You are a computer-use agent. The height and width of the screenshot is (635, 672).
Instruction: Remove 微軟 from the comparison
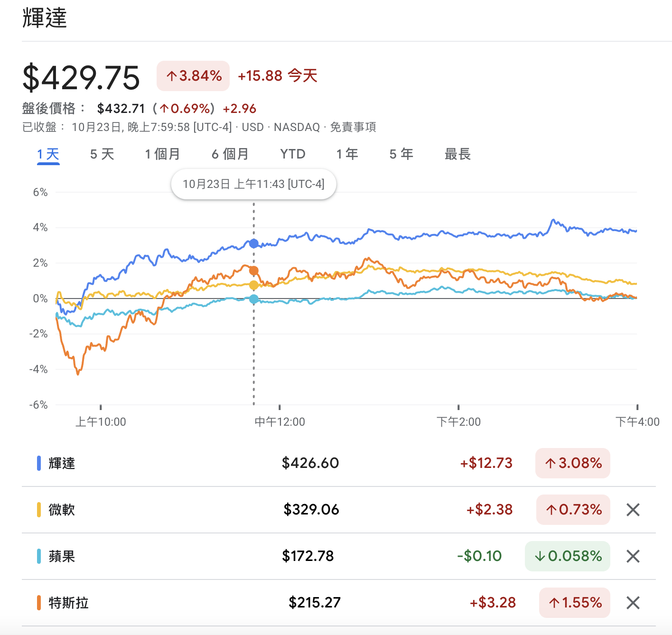coord(633,510)
